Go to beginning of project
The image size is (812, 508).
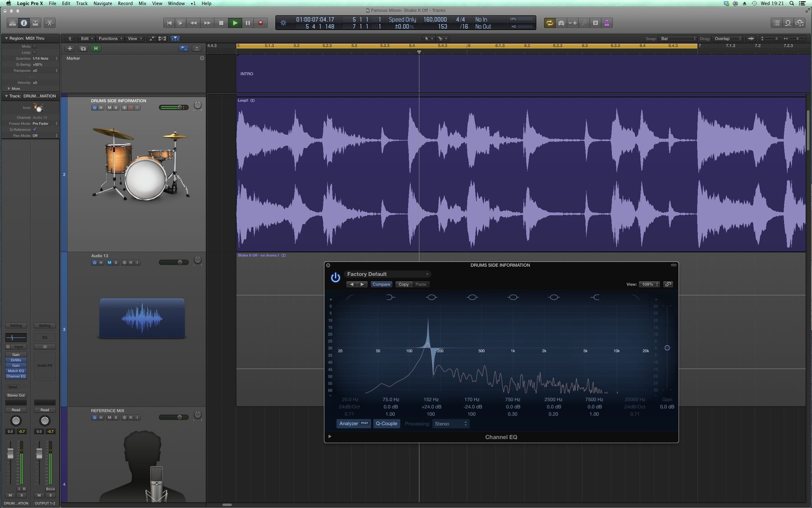[x=169, y=23]
